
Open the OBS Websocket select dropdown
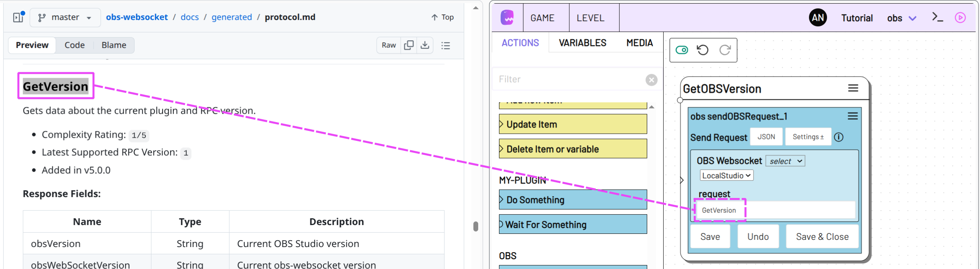pos(785,161)
